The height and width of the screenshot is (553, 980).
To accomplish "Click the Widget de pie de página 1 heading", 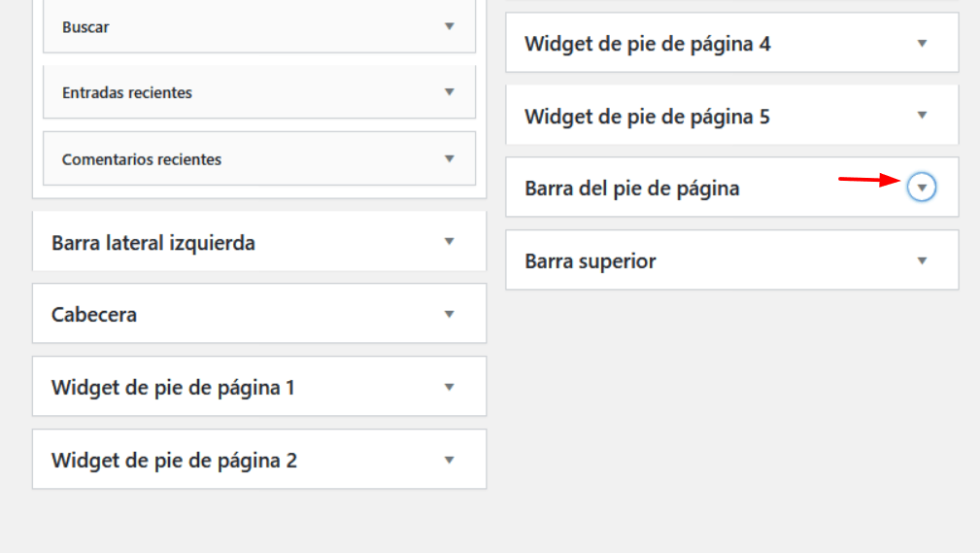I will [x=173, y=389].
